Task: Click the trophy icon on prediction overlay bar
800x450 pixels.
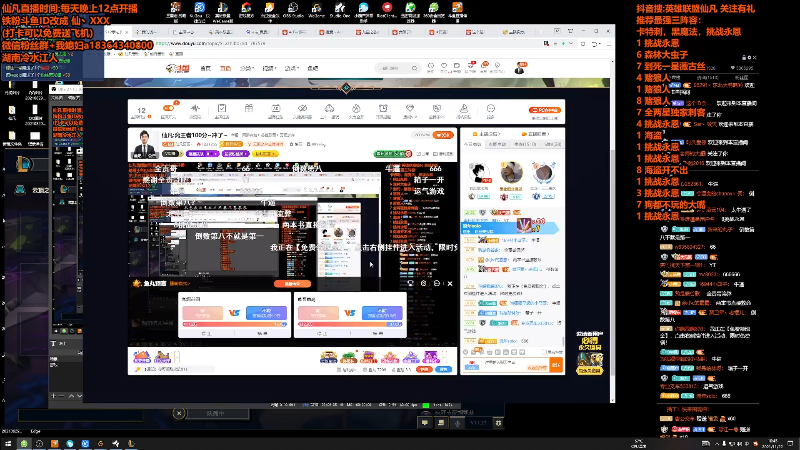Action: pyautogui.click(x=410, y=283)
